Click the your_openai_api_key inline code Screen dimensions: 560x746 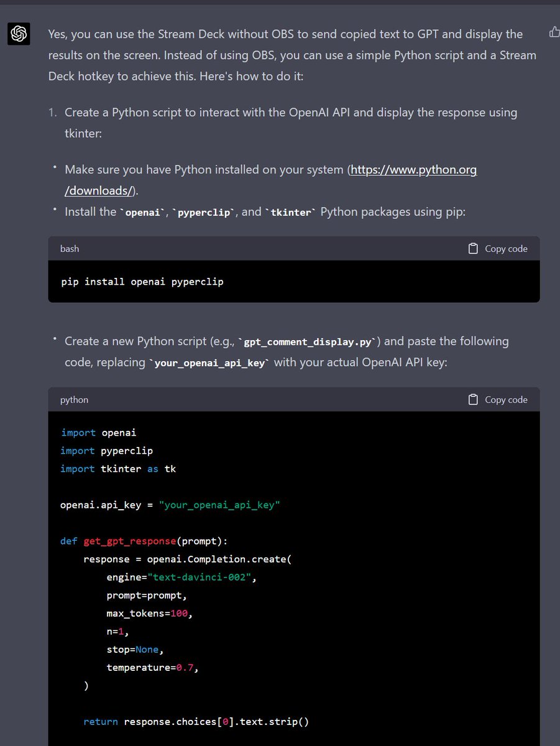[x=210, y=362]
